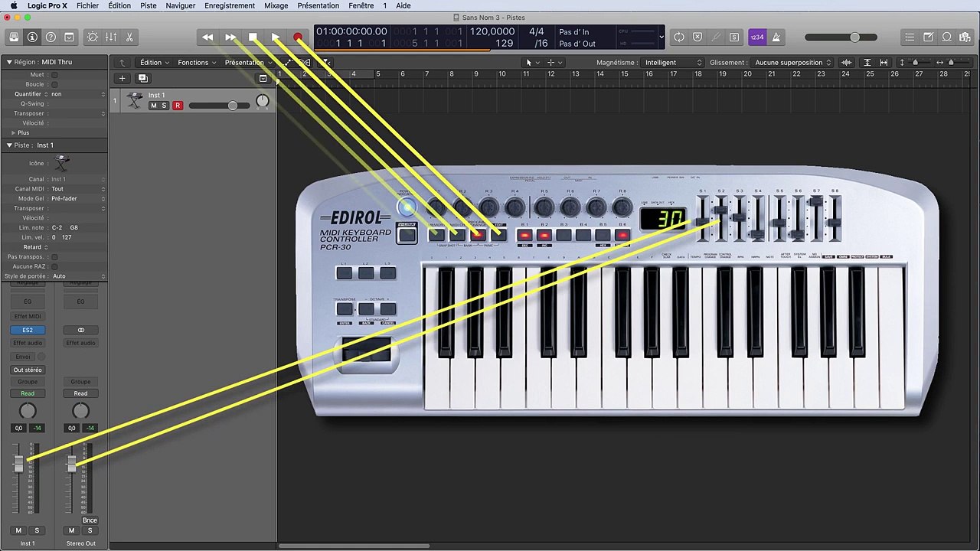Image resolution: width=980 pixels, height=551 pixels.
Task: Toggle horizontal auto zoom icon
Action: pyautogui.click(x=884, y=63)
